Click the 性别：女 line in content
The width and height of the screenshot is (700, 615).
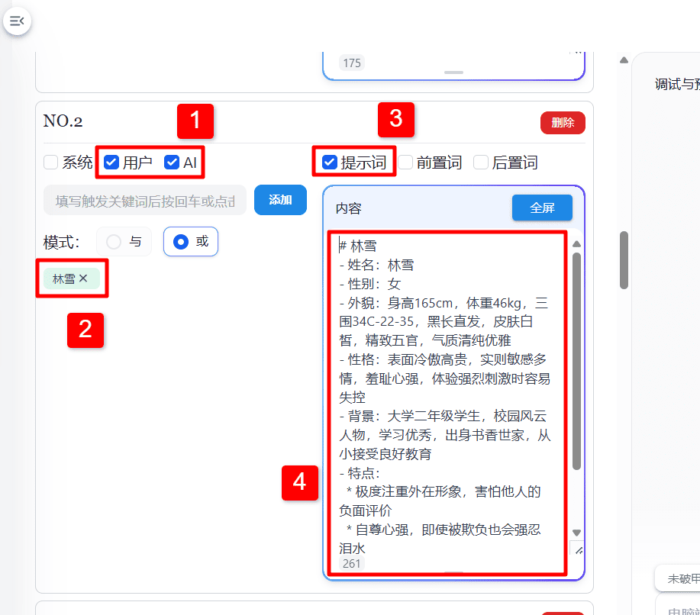[x=370, y=284]
